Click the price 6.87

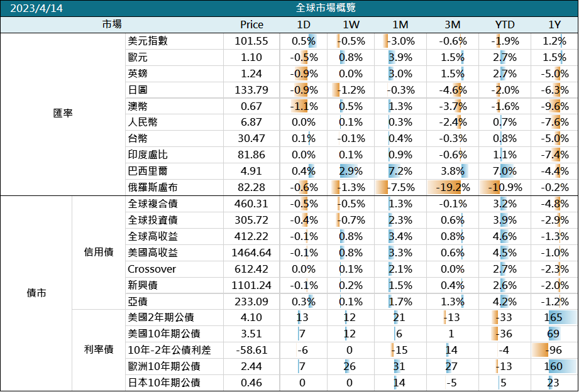[251, 122]
